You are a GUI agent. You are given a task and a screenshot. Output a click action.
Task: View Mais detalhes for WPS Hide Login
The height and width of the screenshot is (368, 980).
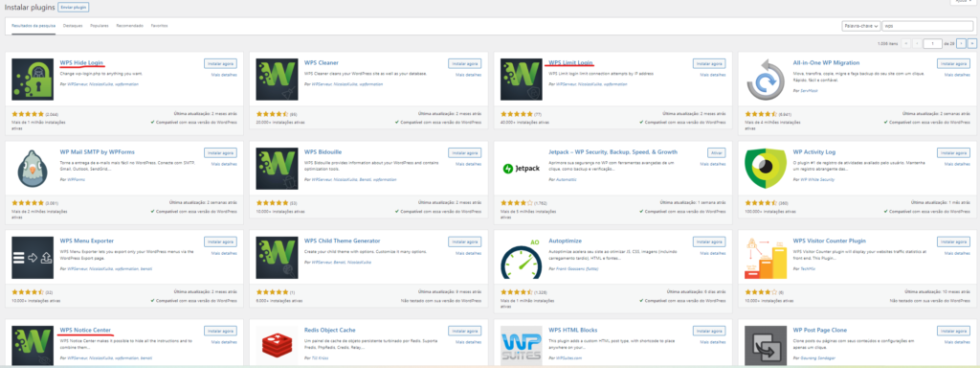pos(224,75)
